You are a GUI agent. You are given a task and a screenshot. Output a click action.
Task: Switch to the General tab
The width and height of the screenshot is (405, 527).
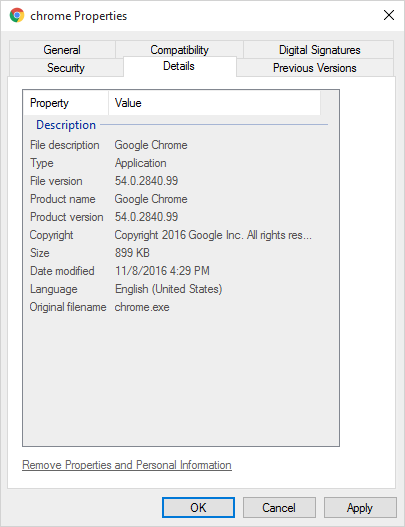62,50
